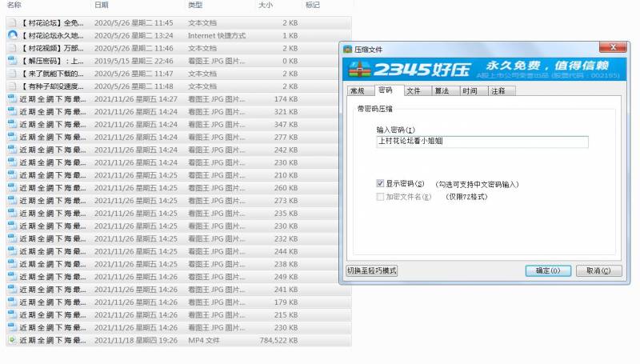The height and width of the screenshot is (364, 640).
Task: Click the archive icon in the 压缩文件 title bar
Action: [348, 48]
